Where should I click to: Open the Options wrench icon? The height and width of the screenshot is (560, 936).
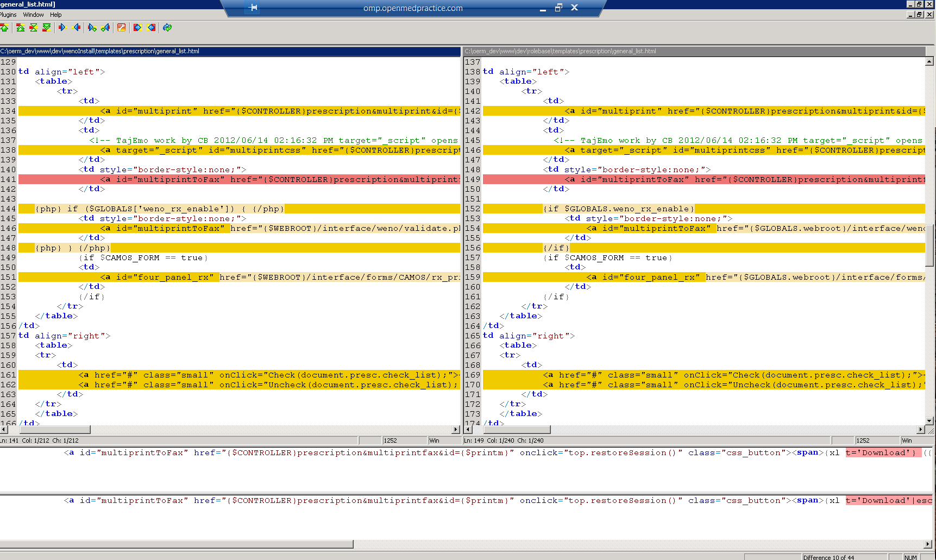pos(122,27)
